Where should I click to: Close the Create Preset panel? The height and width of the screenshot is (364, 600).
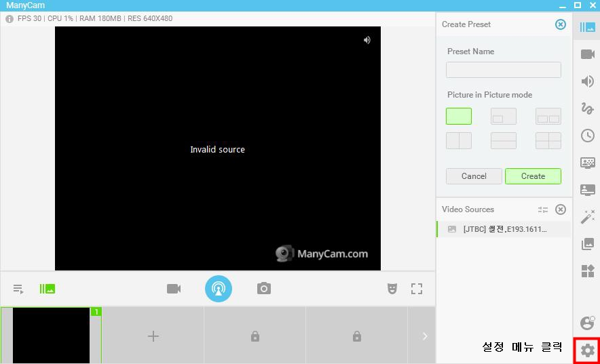[x=561, y=24]
